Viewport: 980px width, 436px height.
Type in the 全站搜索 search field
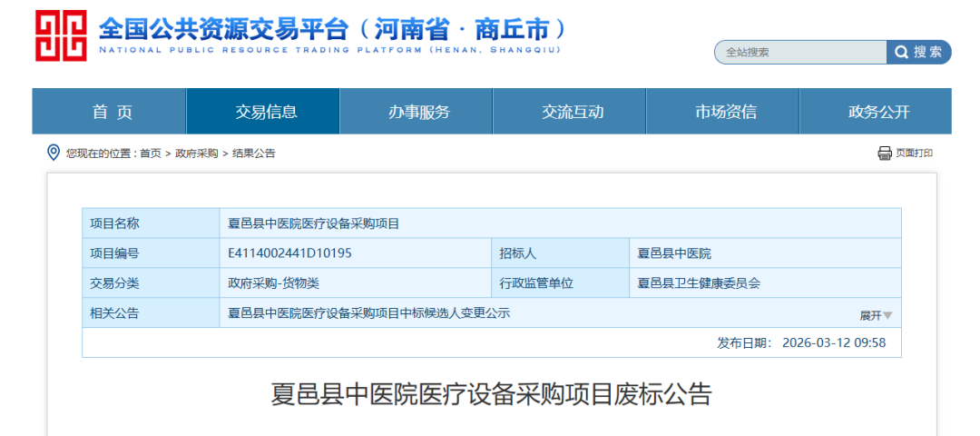click(799, 53)
